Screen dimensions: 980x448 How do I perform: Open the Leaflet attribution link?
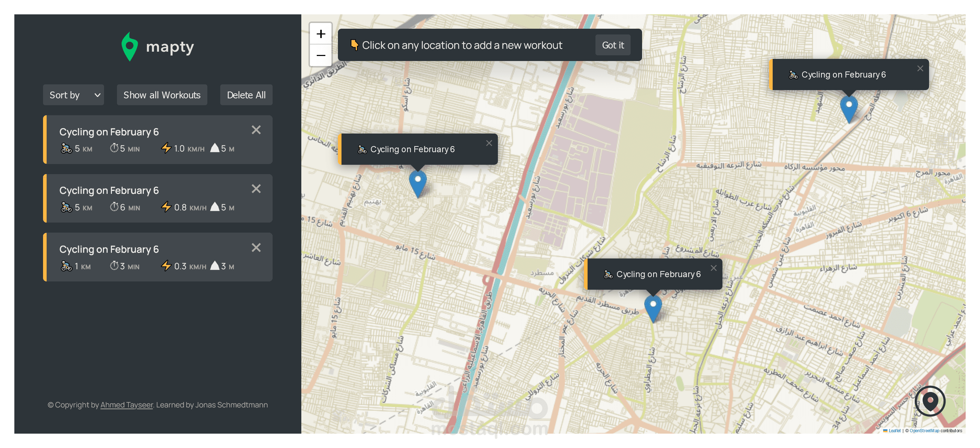[894, 430]
